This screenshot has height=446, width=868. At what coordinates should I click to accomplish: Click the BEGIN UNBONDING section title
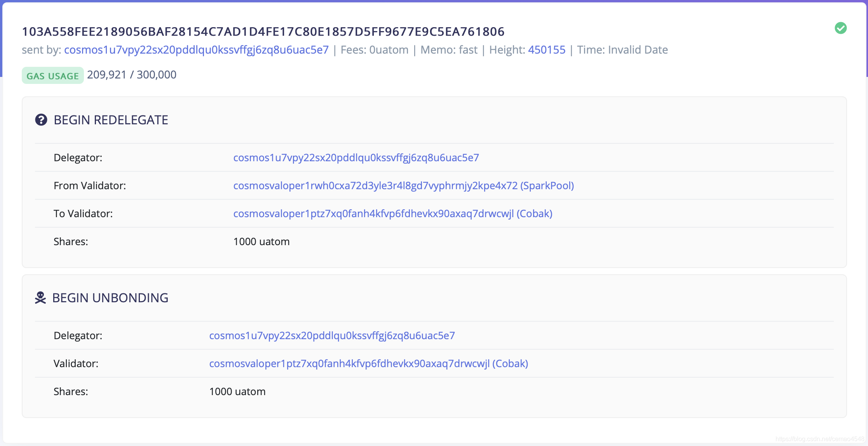point(110,298)
